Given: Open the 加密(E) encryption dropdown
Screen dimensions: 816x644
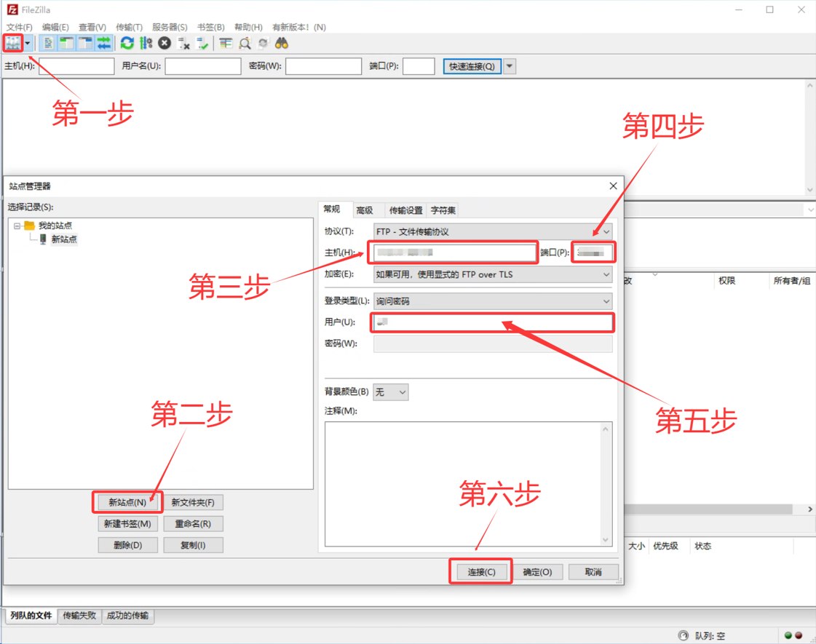Looking at the screenshot, I should click(x=493, y=274).
